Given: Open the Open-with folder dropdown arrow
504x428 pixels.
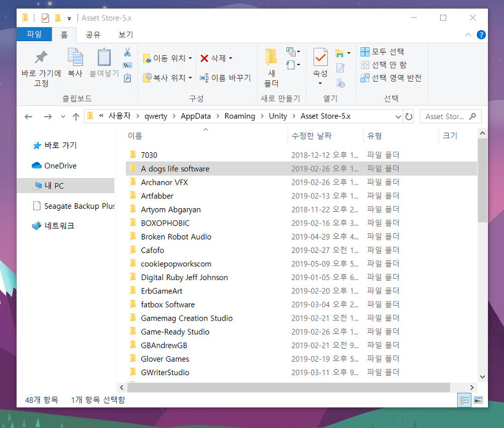Looking at the screenshot, I should tap(348, 53).
